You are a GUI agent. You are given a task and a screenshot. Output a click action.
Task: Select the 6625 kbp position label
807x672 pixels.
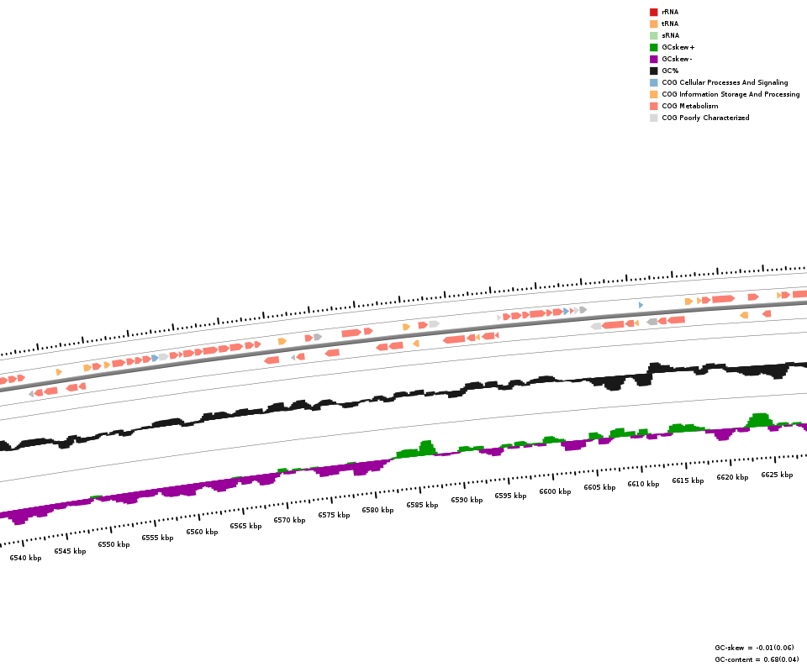777,475
